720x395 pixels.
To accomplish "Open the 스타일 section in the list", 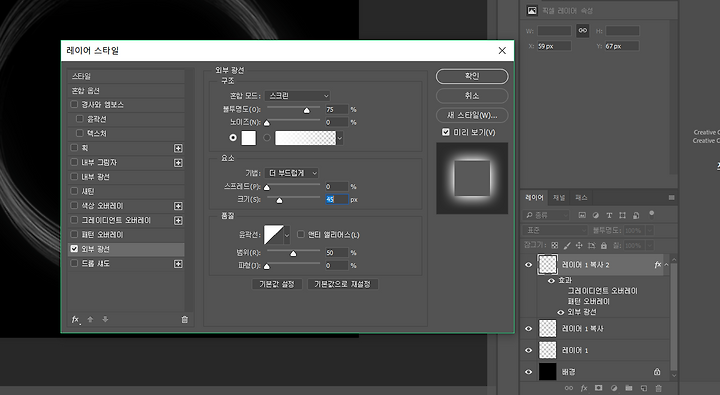I will coord(126,76).
